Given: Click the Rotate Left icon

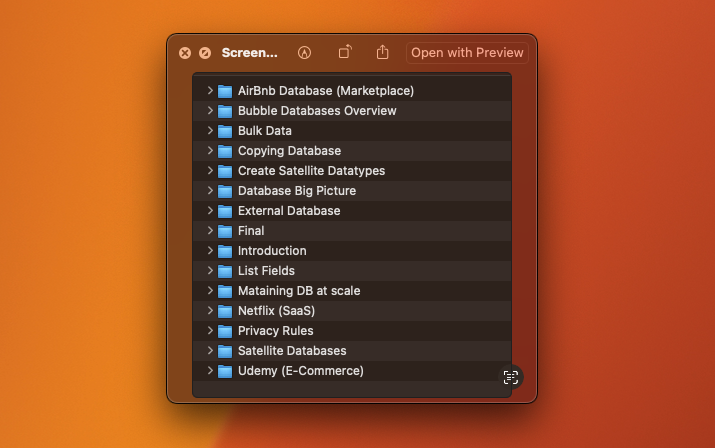Looking at the screenshot, I should pyautogui.click(x=345, y=52).
